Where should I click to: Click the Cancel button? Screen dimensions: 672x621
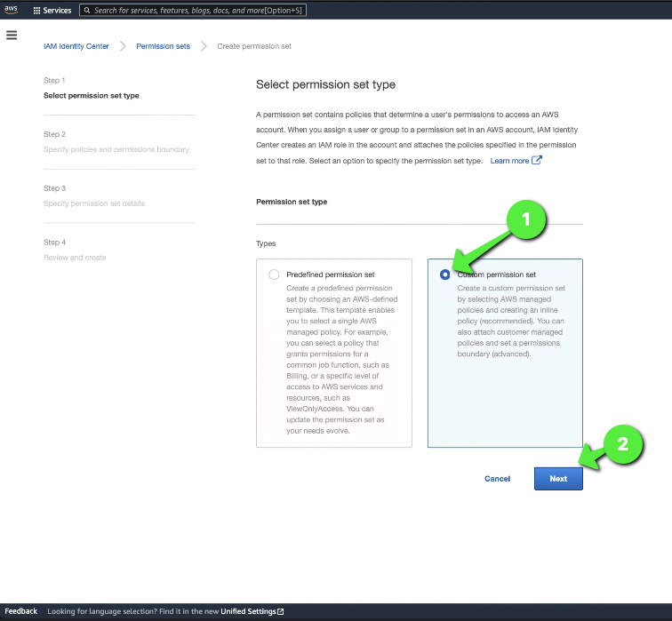497,478
